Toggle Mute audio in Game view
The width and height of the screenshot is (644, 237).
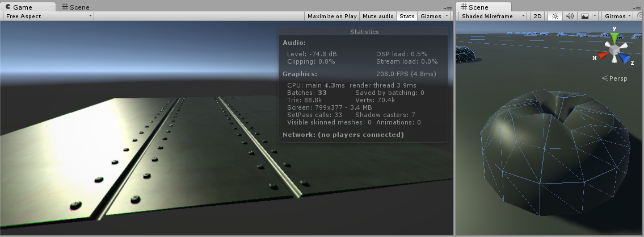378,16
